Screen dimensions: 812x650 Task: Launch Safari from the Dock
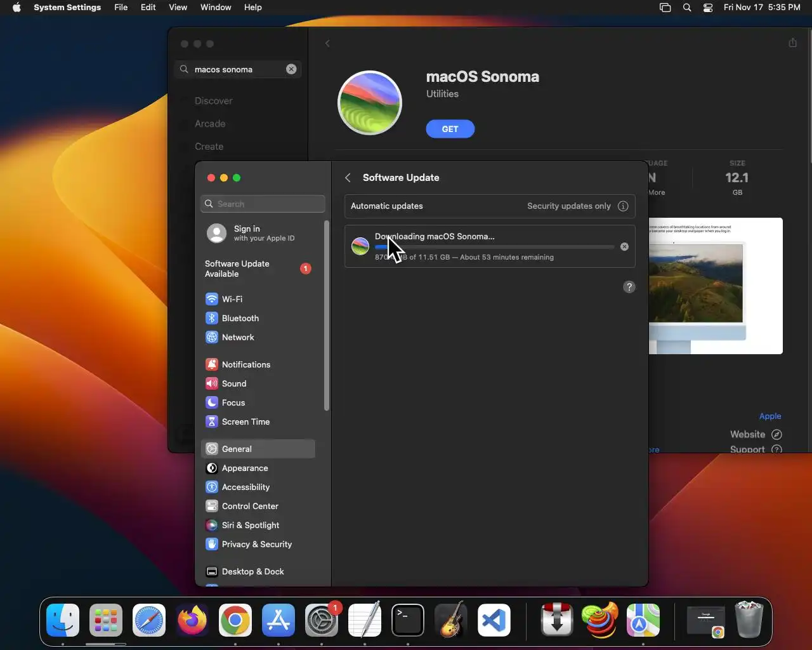(149, 620)
